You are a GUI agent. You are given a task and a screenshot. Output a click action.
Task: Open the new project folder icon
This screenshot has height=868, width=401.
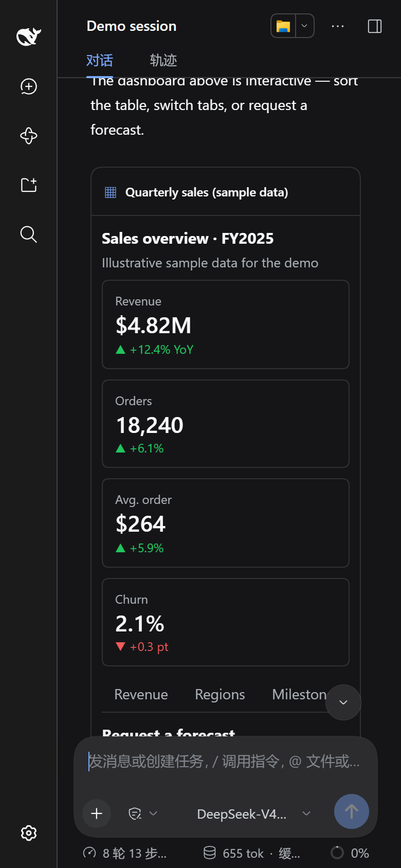pyautogui.click(x=29, y=185)
